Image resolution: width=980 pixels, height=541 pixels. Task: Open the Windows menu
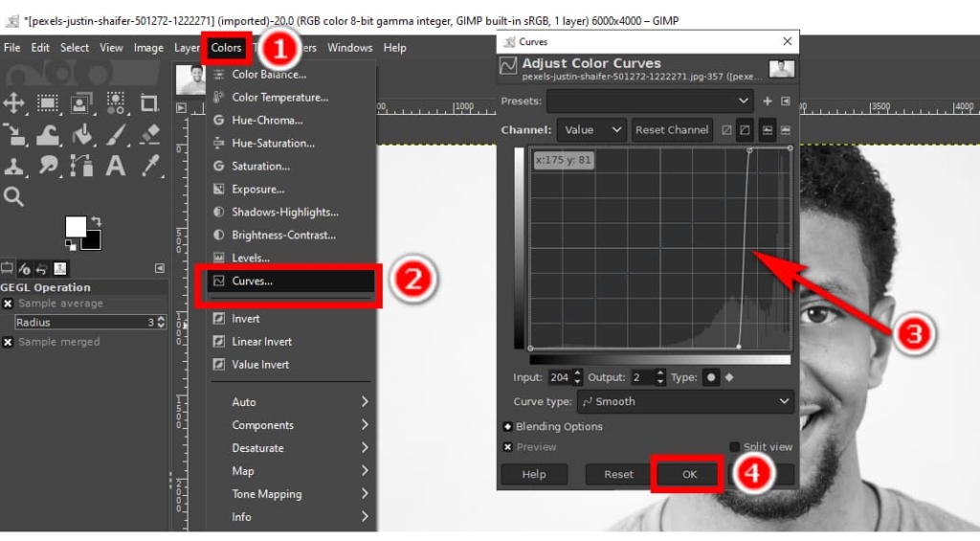[349, 48]
